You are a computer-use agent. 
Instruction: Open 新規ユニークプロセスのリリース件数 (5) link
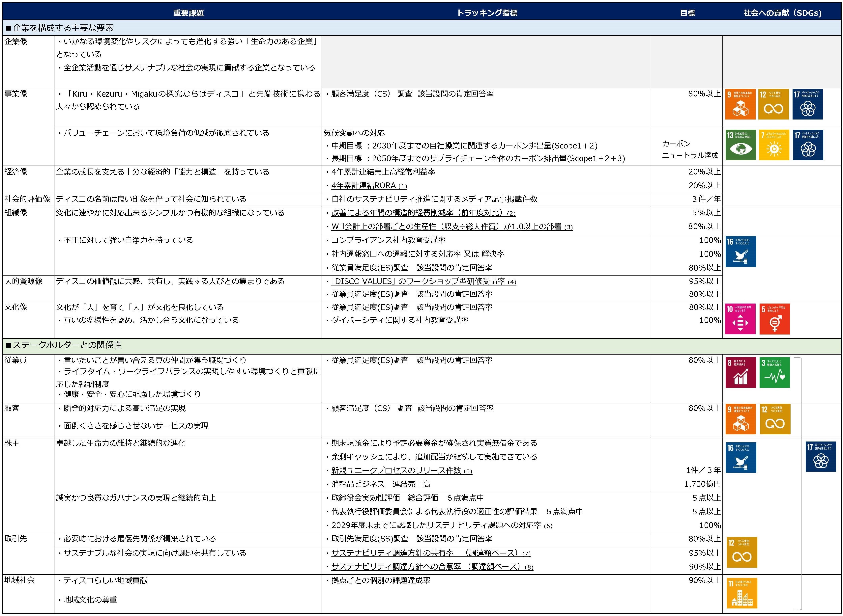click(x=402, y=470)
